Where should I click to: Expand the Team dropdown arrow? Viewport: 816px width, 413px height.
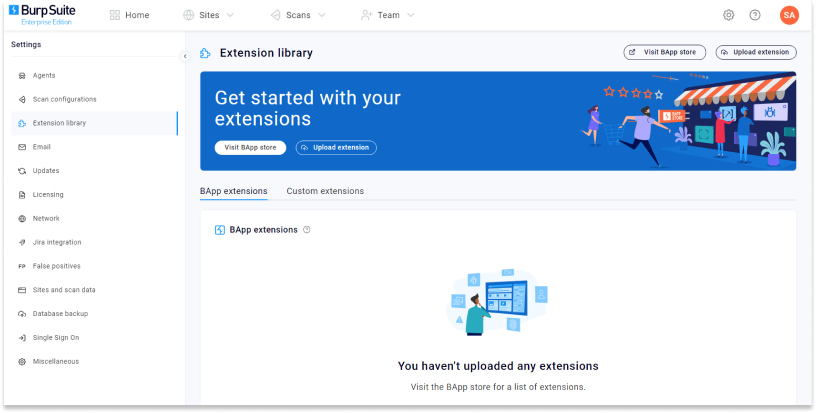tap(411, 15)
